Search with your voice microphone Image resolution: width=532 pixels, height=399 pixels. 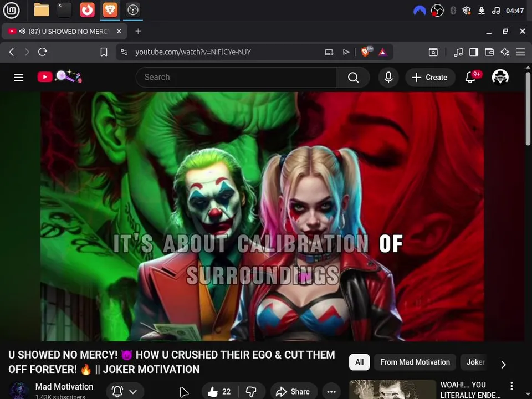(388, 78)
